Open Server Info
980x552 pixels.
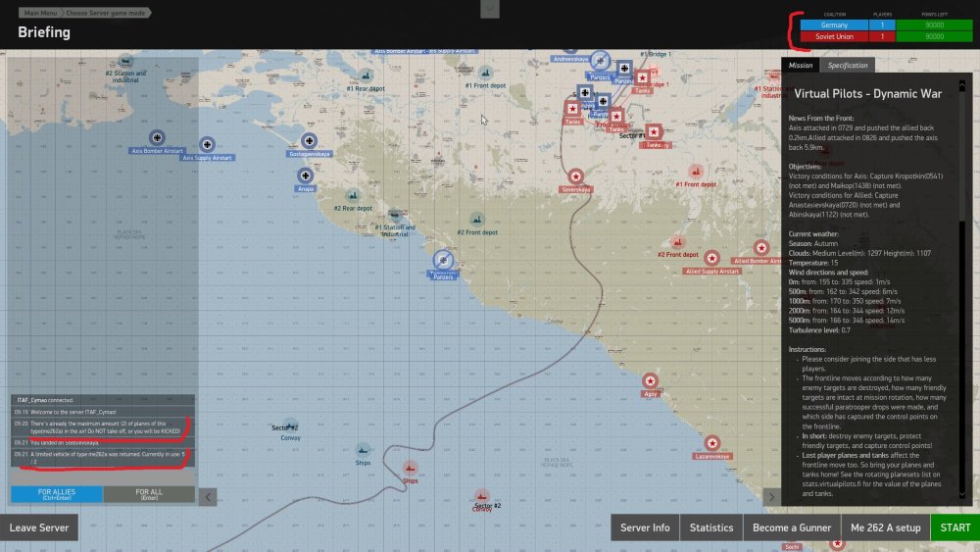click(x=645, y=527)
